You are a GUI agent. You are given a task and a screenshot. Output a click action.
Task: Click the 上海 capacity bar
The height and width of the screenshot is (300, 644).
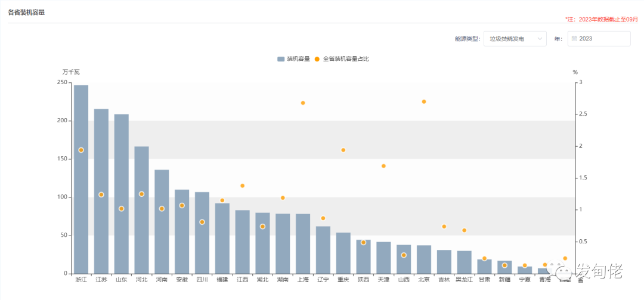point(303,244)
